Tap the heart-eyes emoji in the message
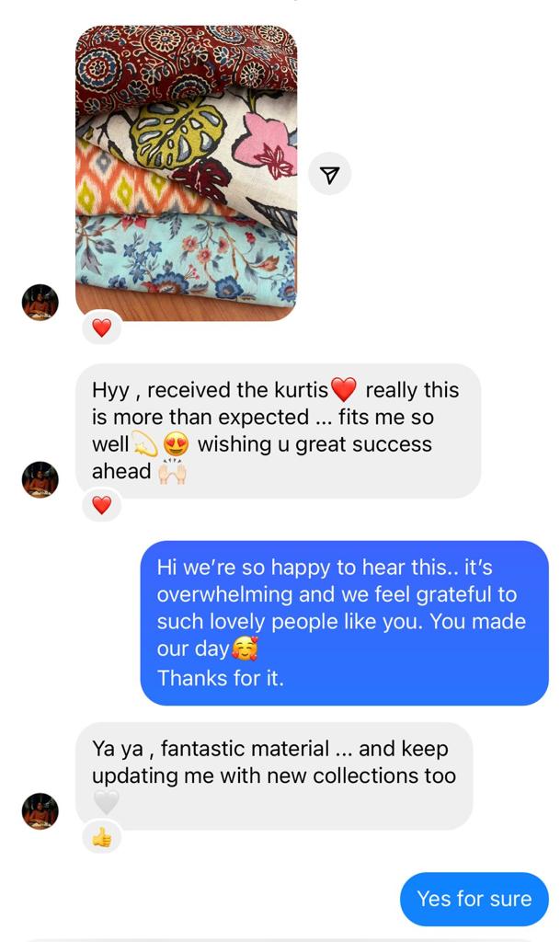The width and height of the screenshot is (560, 942). [x=176, y=445]
